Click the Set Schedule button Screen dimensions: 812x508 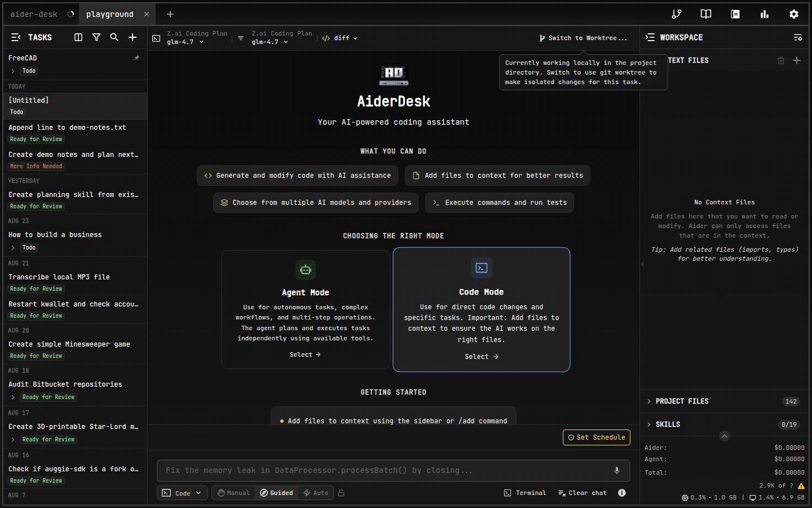[x=597, y=437]
